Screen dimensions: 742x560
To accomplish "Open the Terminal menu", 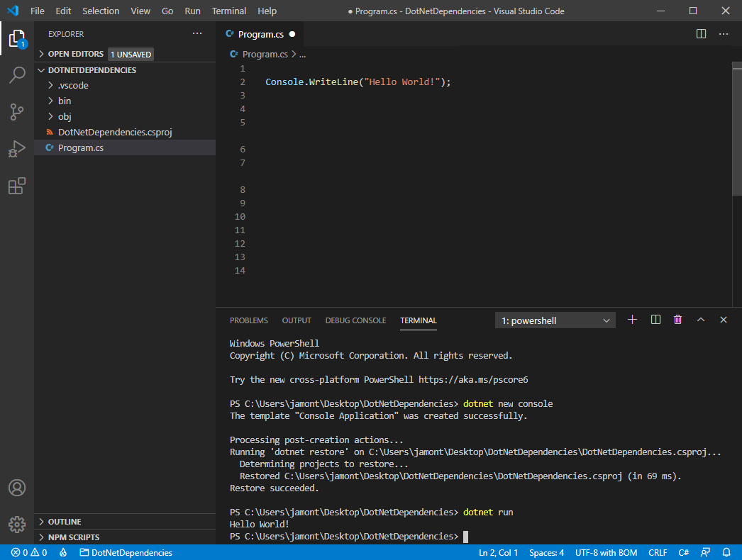I will pos(228,11).
